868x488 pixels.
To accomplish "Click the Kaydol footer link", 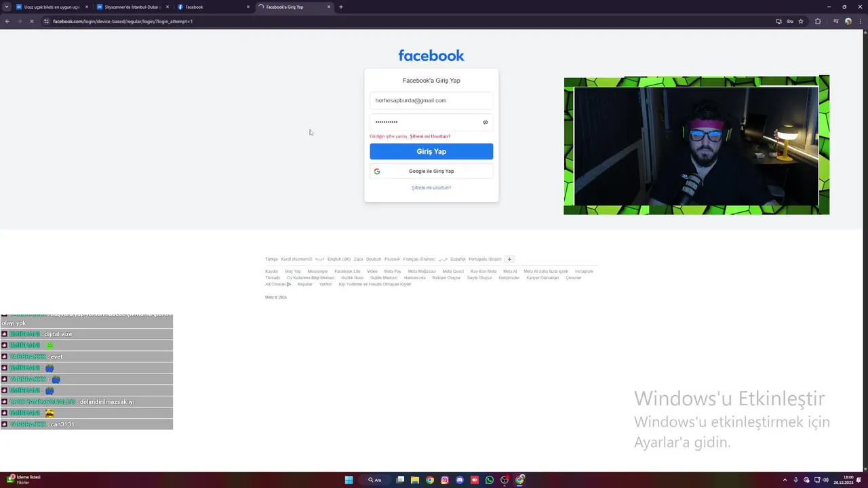I will [x=271, y=271].
